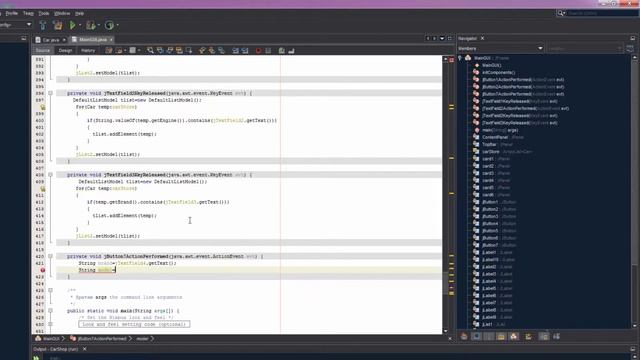Open the Profile Project dropdown arrow
Image resolution: width=640 pixels, height=360 pixels.
(x=118, y=25)
